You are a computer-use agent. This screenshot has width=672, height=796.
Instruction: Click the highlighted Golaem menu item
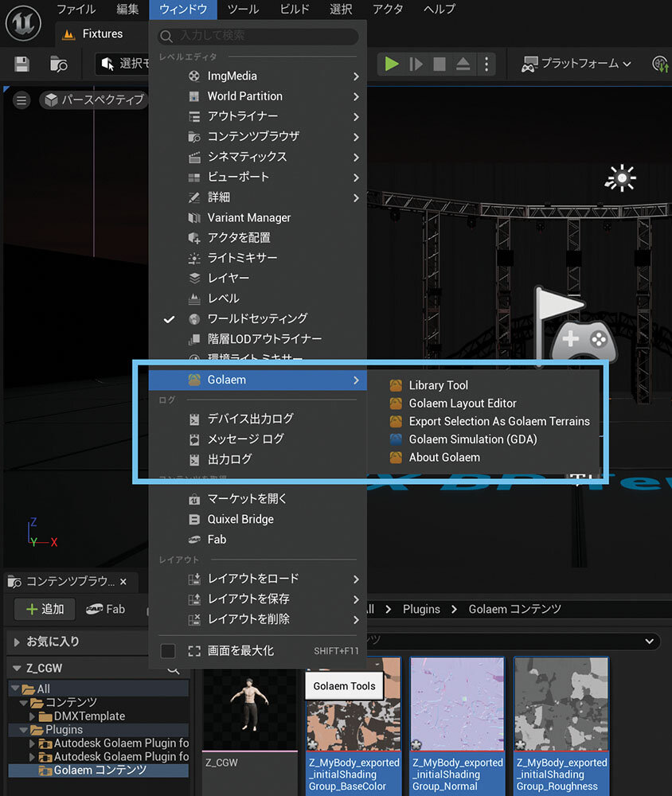(257, 380)
